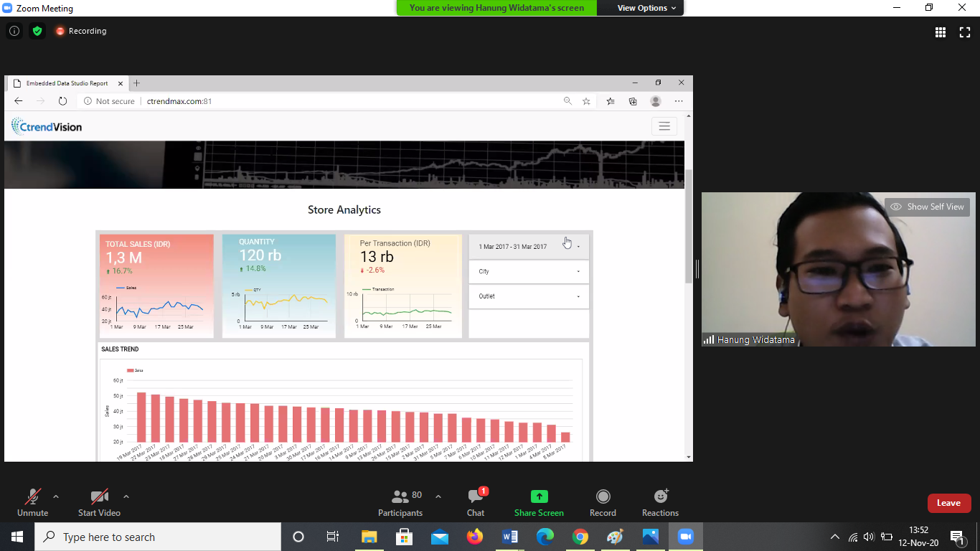Image resolution: width=980 pixels, height=551 pixels.
Task: Click the green encryption shield icon
Action: [37, 31]
